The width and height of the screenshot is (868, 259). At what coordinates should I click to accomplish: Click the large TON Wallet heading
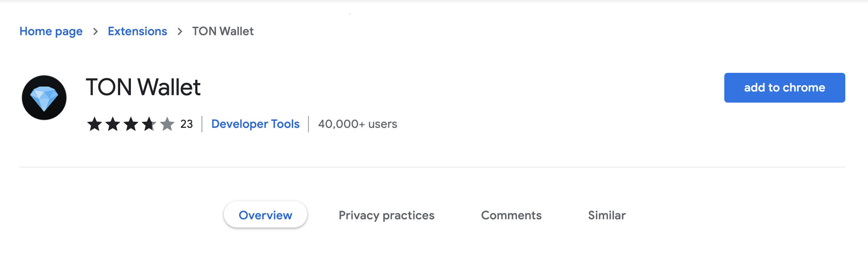pos(143,87)
